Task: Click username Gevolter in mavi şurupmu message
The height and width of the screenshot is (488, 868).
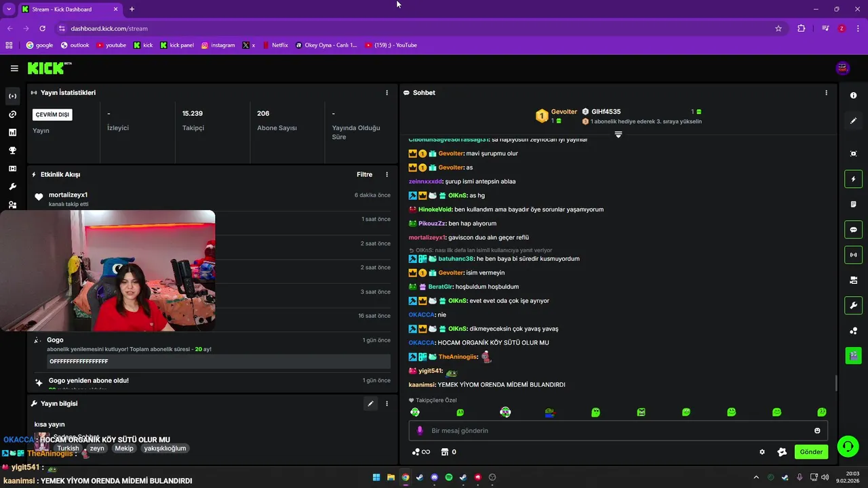Action: coord(451,153)
